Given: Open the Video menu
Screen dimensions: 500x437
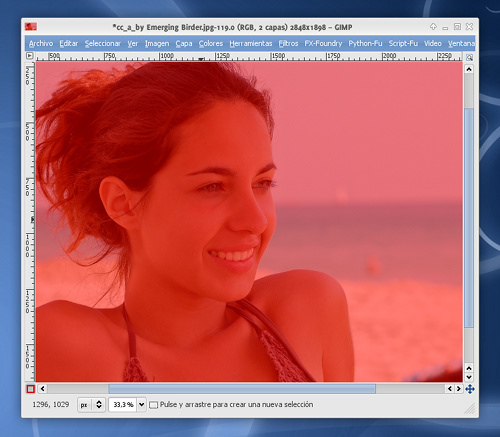Looking at the screenshot, I should [433, 44].
